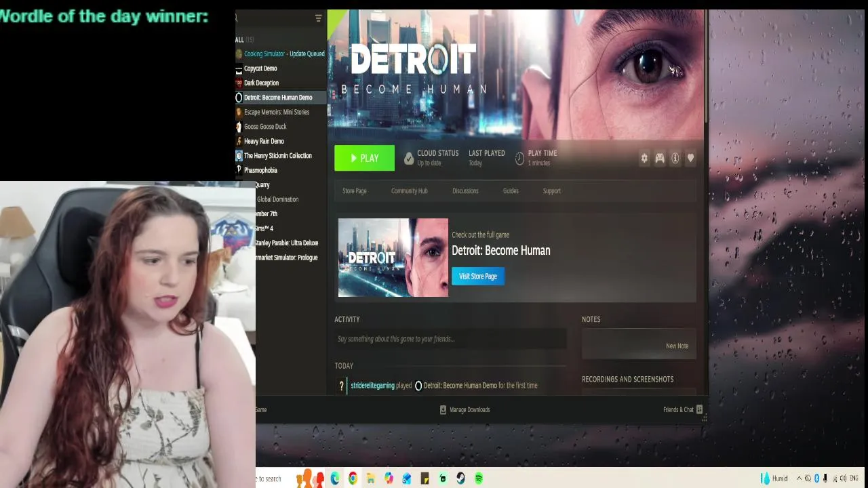Click Goose Goose Duck game icon
Screen dimensions: 868x488
point(239,127)
